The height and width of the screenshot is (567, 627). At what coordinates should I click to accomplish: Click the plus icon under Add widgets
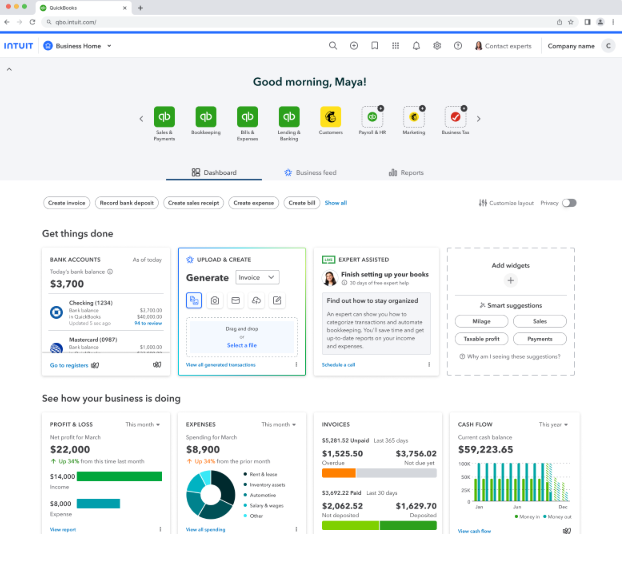pyautogui.click(x=510, y=281)
